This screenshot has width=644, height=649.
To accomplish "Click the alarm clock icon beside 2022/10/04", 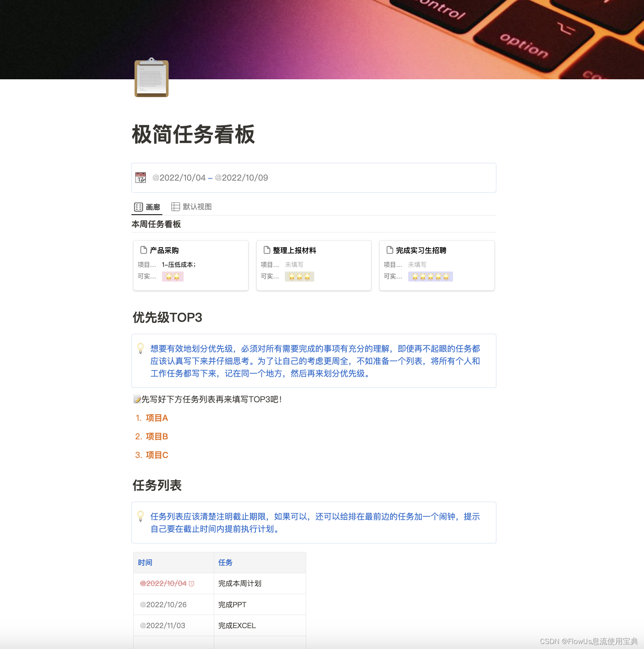I will point(191,584).
